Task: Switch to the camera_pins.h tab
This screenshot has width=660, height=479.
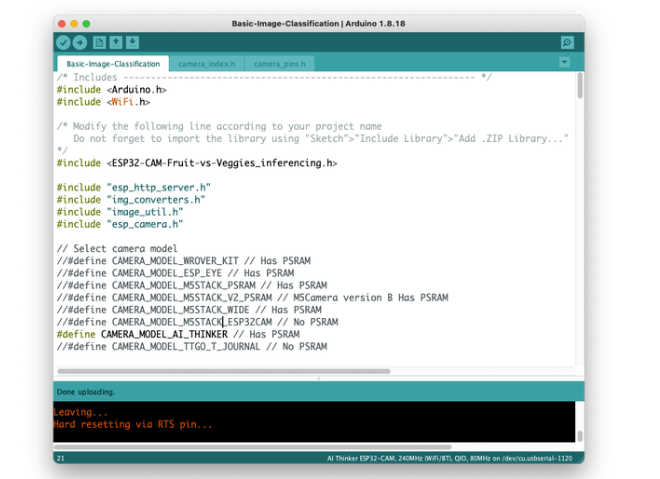Action: tap(279, 64)
